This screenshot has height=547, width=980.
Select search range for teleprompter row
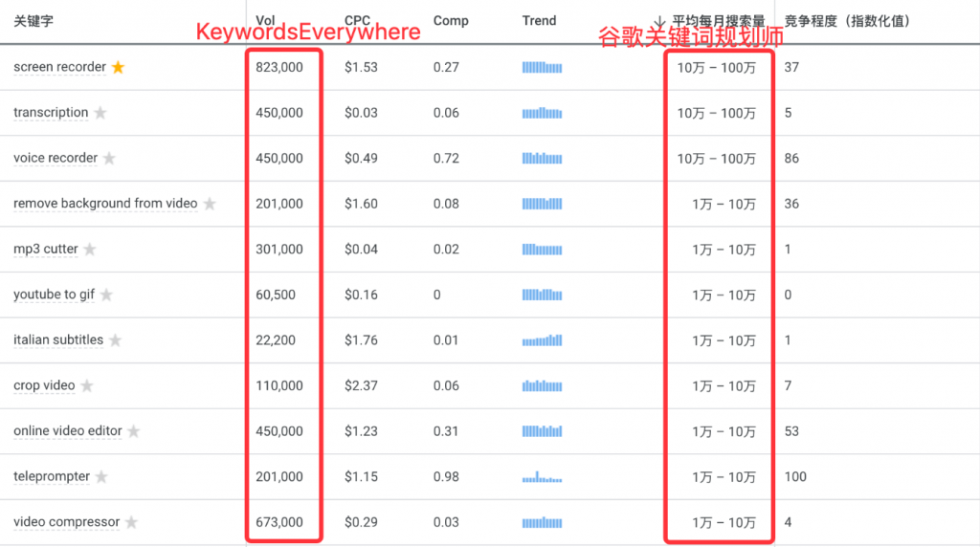(724, 478)
